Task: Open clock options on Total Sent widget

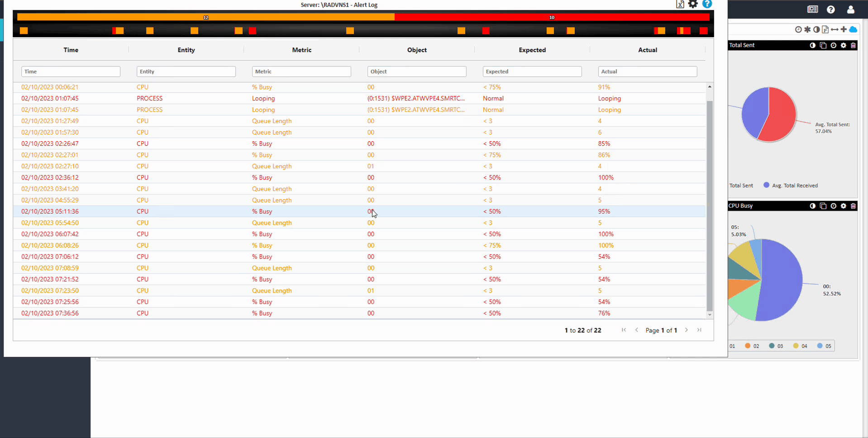Action: coord(833,45)
